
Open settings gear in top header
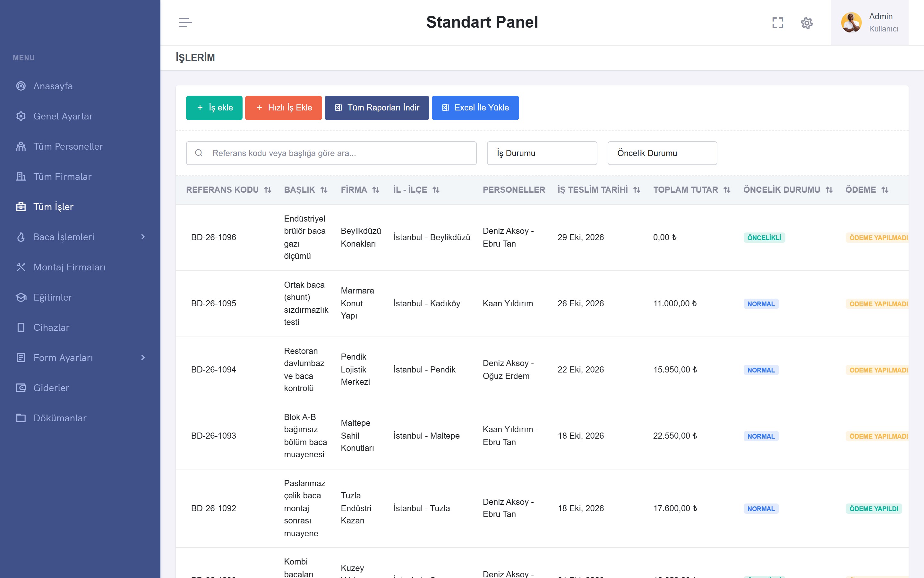[x=806, y=23]
